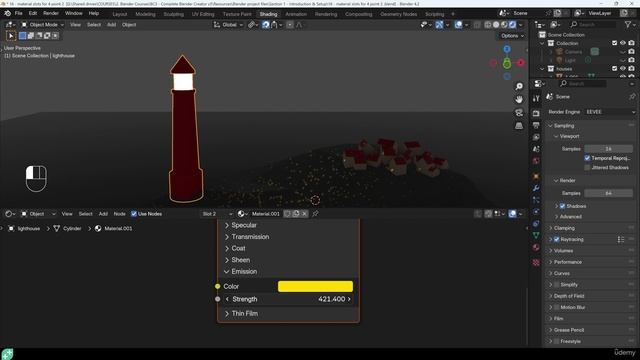Image resolution: width=640 pixels, height=360 pixels.
Task: Open the Global transform orientation dropdown
Action: click(229, 25)
